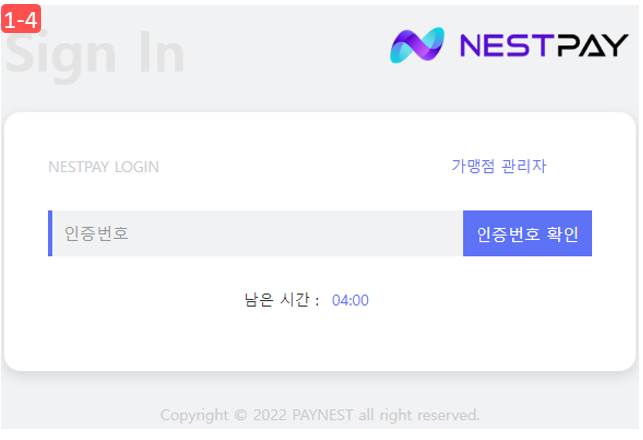This screenshot has width=643, height=440.
Task: Click the copyright © symbol in footer
Action: point(241,415)
